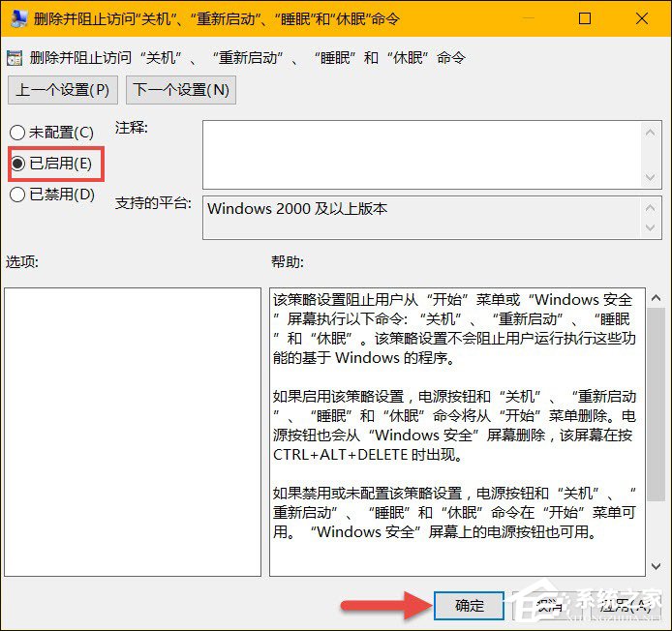Click the 注释 label
The height and width of the screenshot is (631, 672).
click(x=131, y=128)
